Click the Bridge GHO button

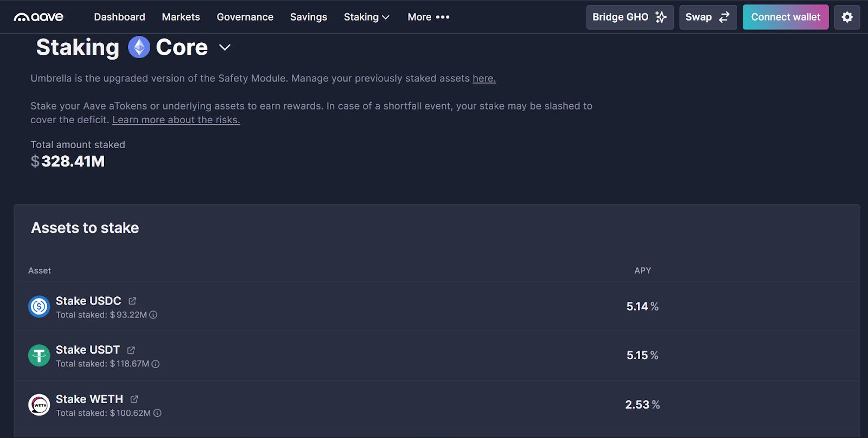click(629, 17)
